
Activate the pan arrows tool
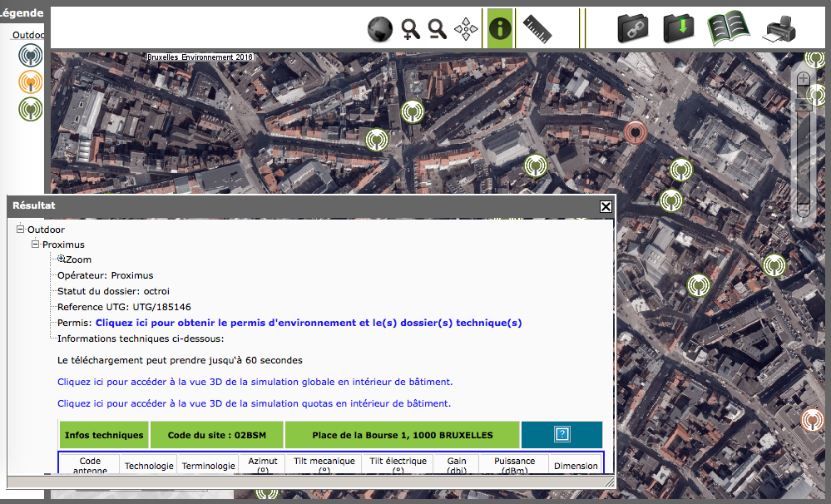click(467, 29)
